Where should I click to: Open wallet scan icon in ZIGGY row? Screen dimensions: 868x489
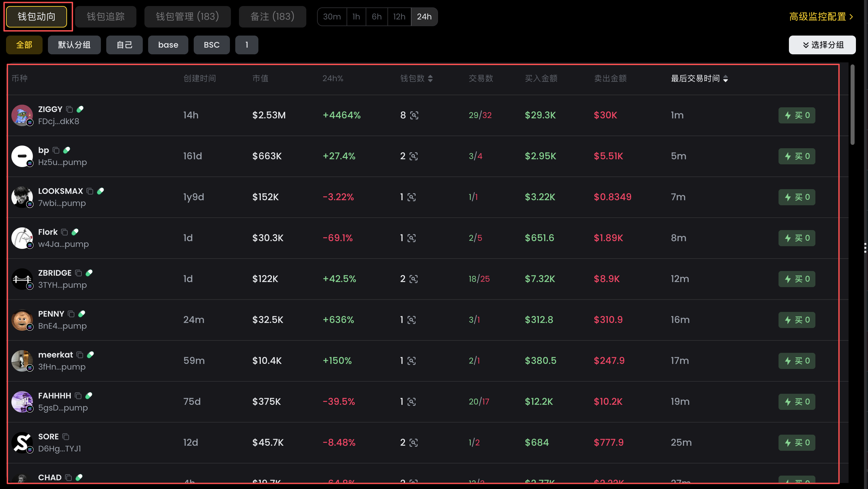pos(414,115)
